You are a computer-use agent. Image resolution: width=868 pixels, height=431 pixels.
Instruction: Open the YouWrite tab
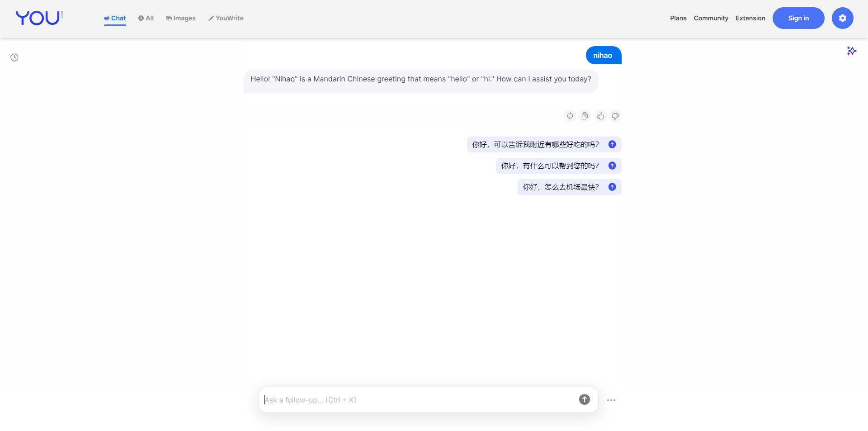tap(226, 18)
